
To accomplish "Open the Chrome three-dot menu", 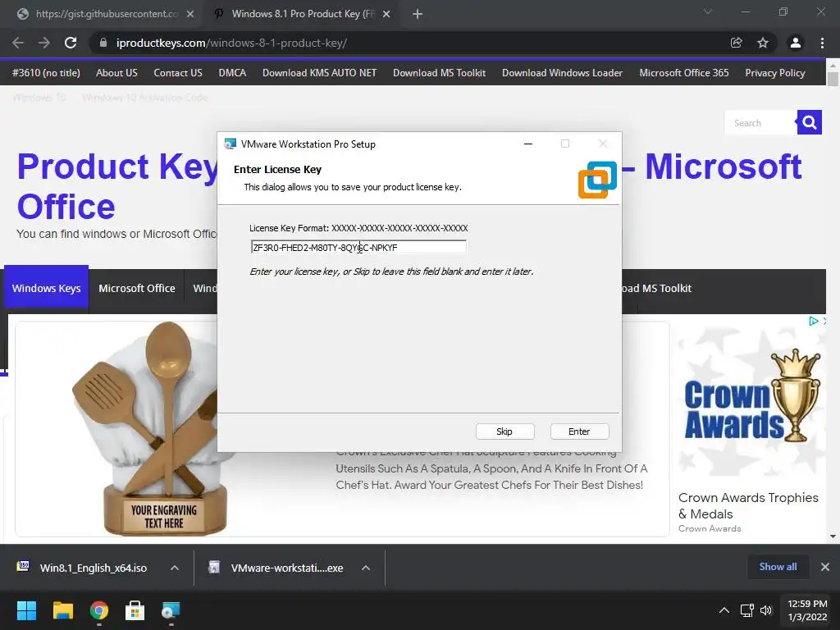I will click(x=822, y=43).
